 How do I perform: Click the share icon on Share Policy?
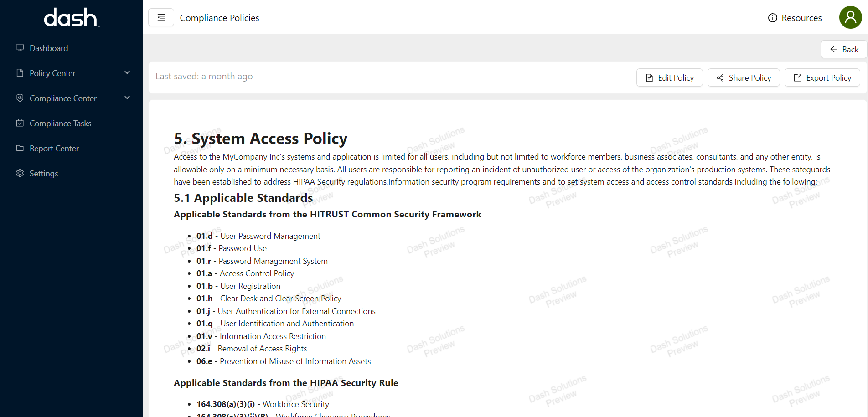click(720, 78)
